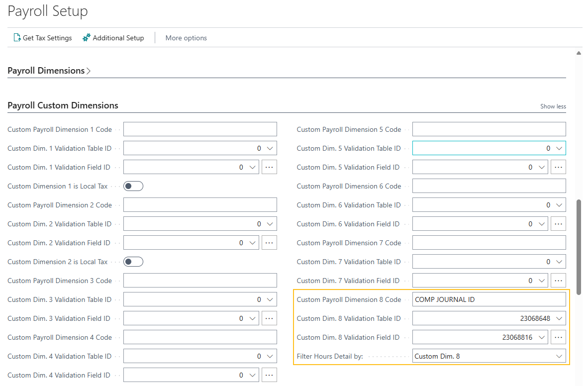Click the scrollbar up arrow icon
This screenshot has height=386, width=588.
point(579,52)
